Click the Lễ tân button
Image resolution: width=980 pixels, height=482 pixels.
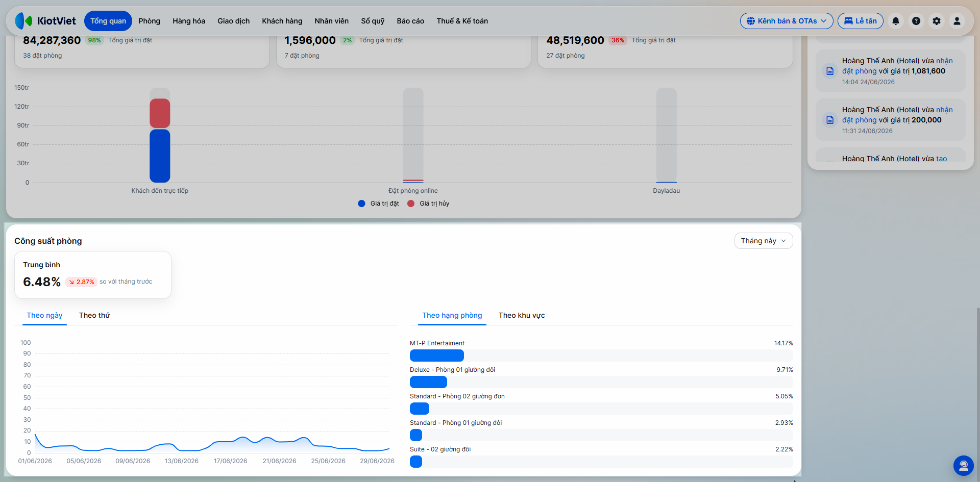click(x=861, y=21)
